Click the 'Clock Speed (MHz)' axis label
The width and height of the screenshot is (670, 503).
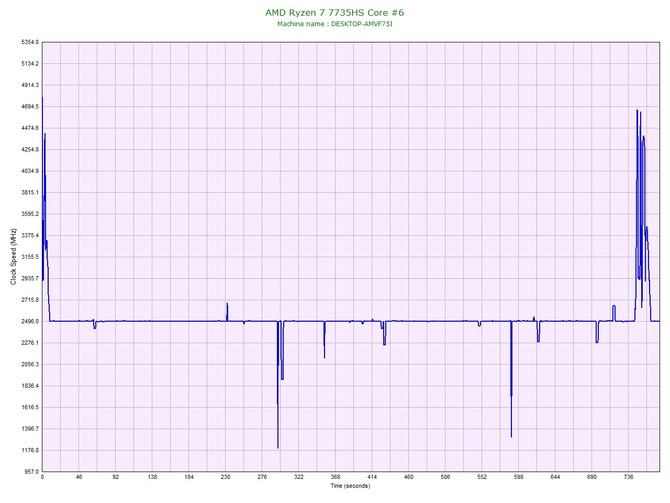pyautogui.click(x=13, y=256)
